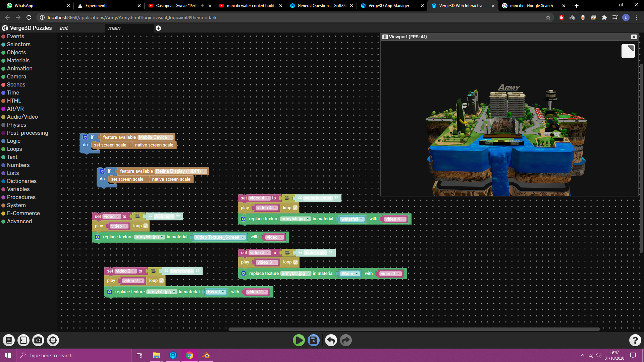Open gear on Water replace texture block
This screenshot has height=362, width=644.
[244, 274]
